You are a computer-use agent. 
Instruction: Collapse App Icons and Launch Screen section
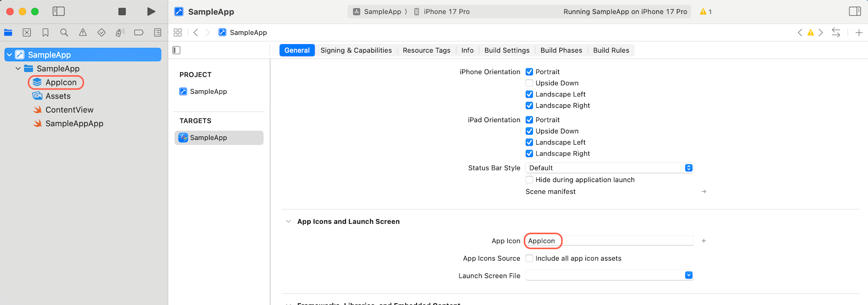[x=289, y=222]
